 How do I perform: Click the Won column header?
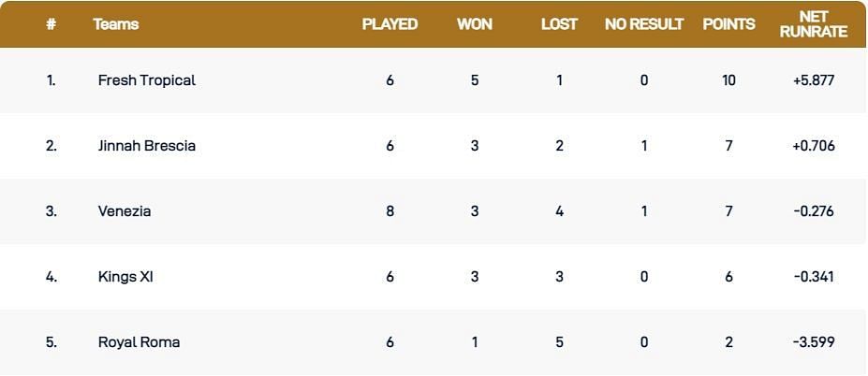click(x=474, y=24)
